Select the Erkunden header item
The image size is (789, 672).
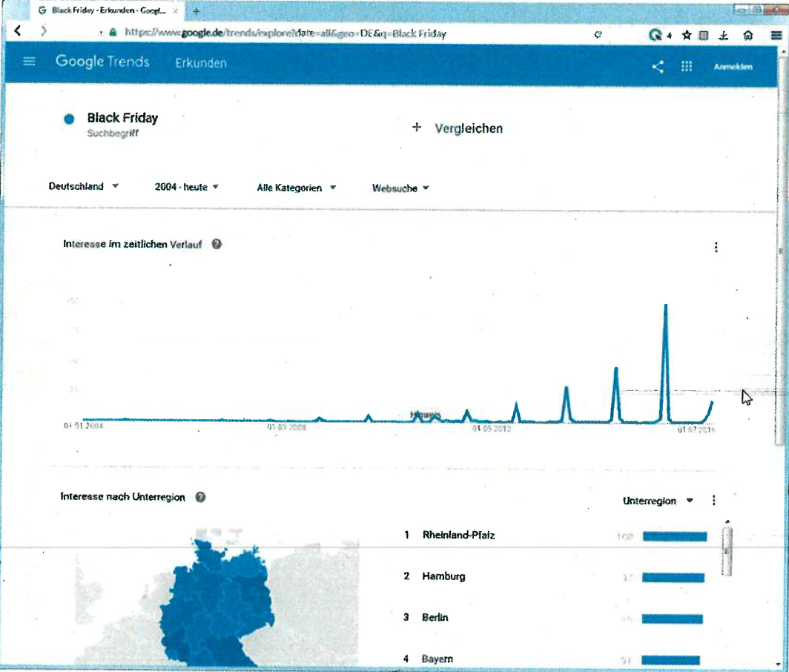(201, 63)
